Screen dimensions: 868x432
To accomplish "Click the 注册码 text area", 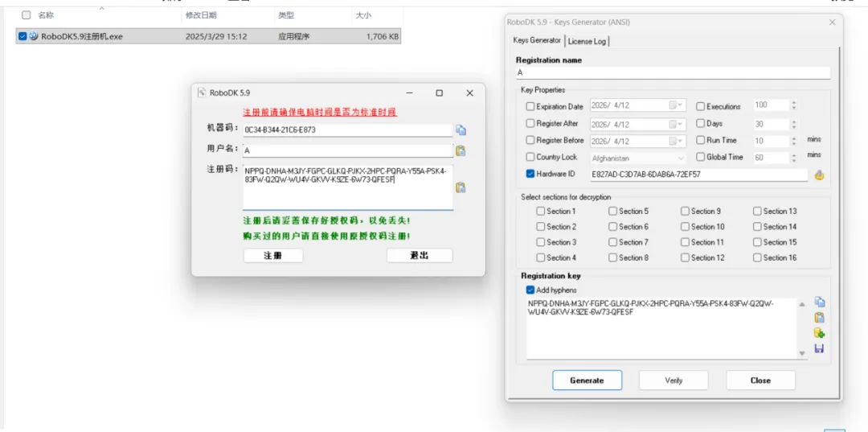I will point(348,187).
